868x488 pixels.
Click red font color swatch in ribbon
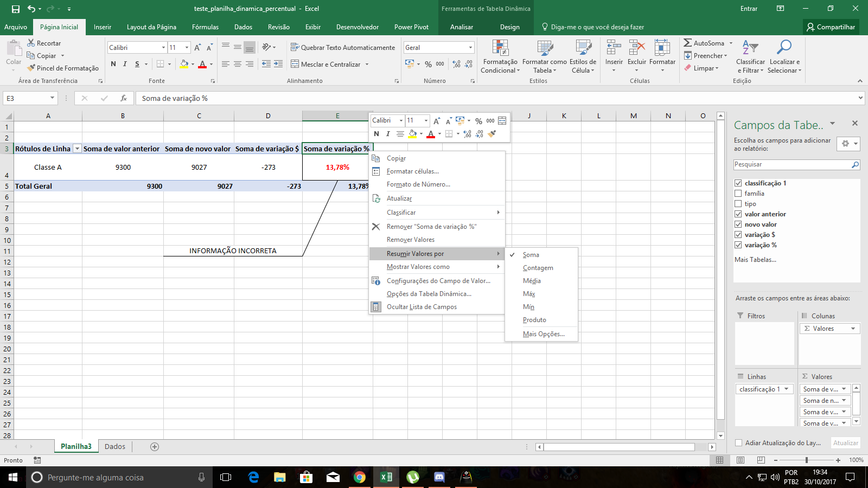(x=202, y=64)
